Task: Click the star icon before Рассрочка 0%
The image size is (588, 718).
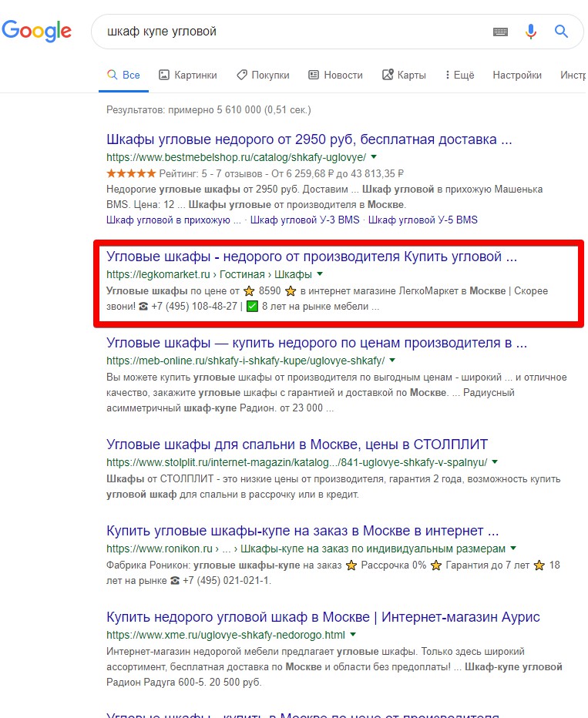Action: [351, 565]
